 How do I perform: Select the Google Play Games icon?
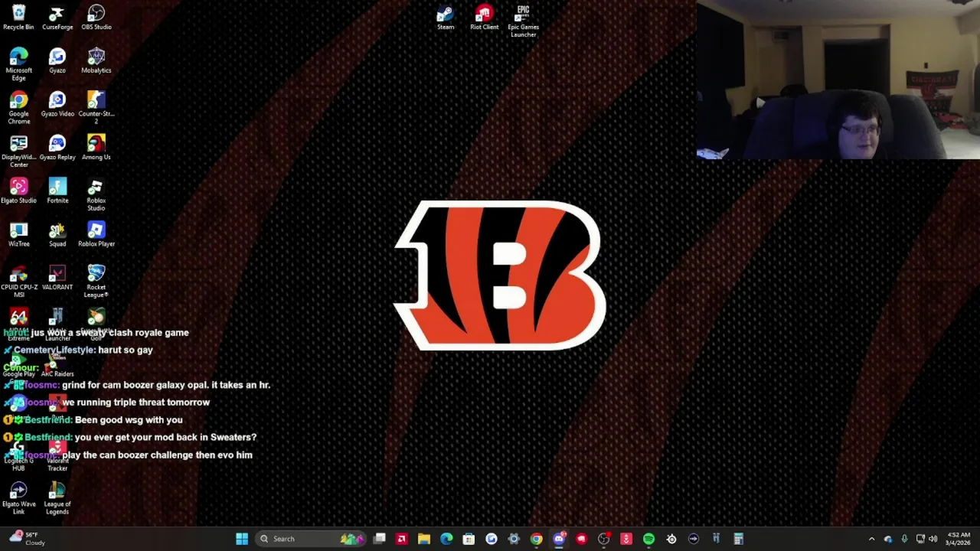click(x=18, y=366)
